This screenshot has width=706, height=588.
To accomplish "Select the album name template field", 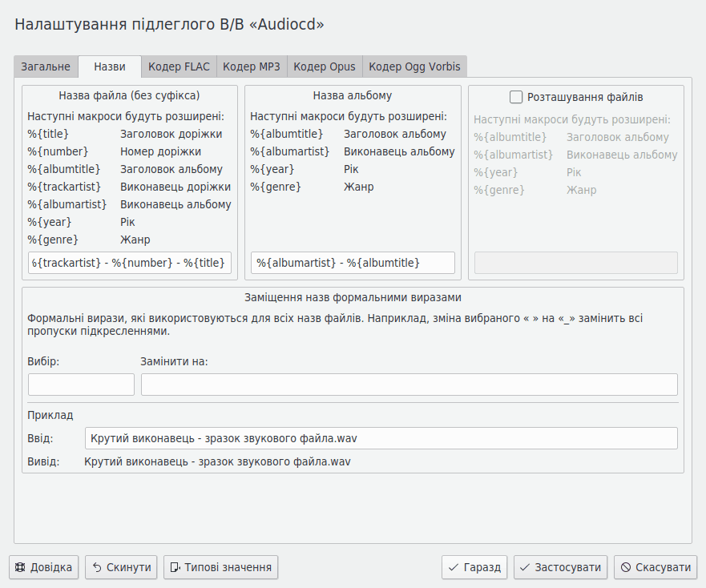I will click(353, 263).
